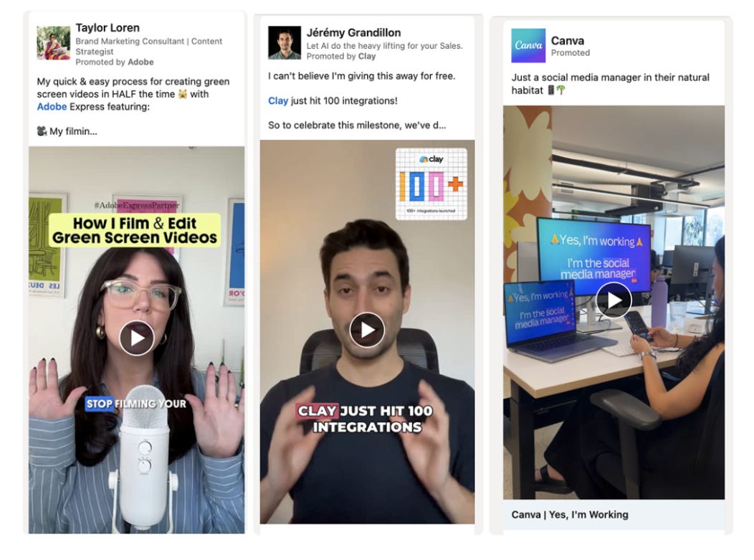Click 'My quick & easy process' post text

[133, 94]
